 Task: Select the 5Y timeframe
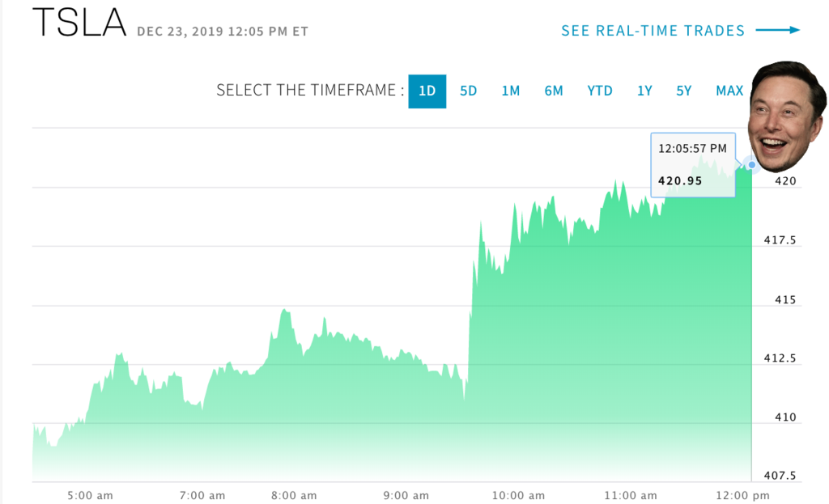click(x=684, y=91)
